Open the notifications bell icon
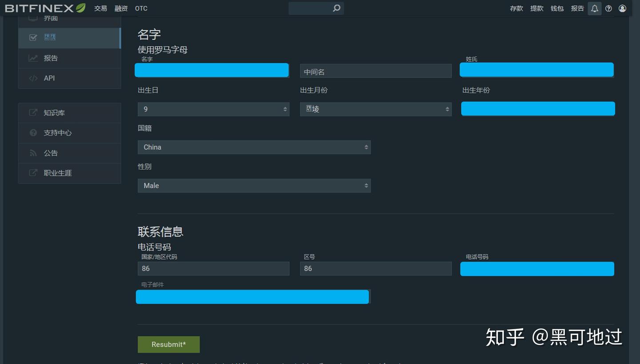Screen dimensions: 640x364 595,8
